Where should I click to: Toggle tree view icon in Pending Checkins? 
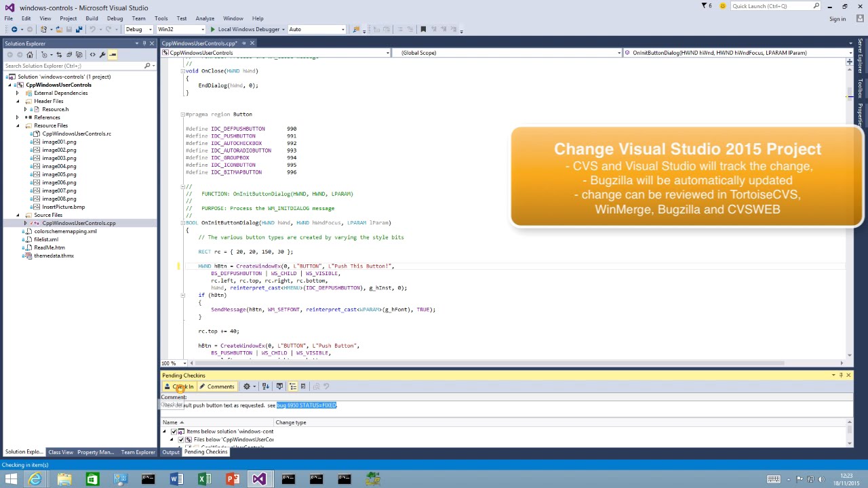pyautogui.click(x=293, y=386)
